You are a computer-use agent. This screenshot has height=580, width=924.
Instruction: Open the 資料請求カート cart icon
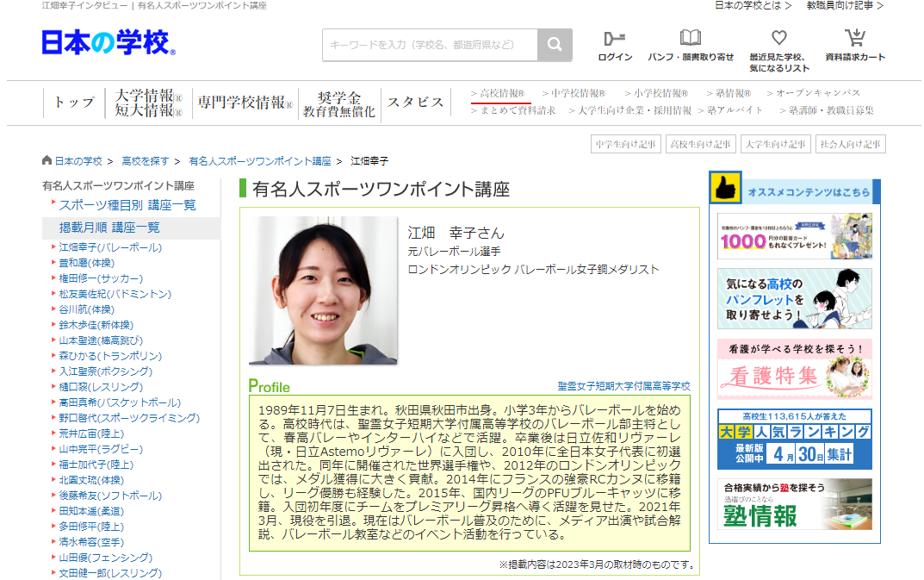pos(855,39)
